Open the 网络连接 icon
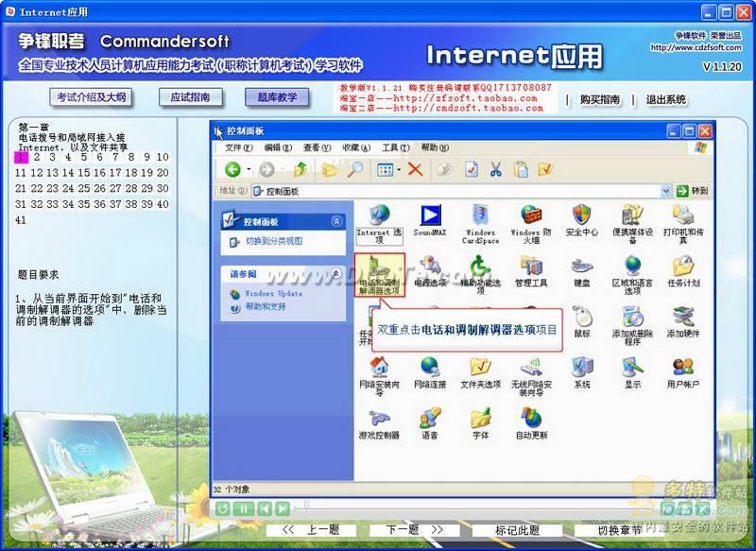This screenshot has height=551, width=756. [430, 373]
